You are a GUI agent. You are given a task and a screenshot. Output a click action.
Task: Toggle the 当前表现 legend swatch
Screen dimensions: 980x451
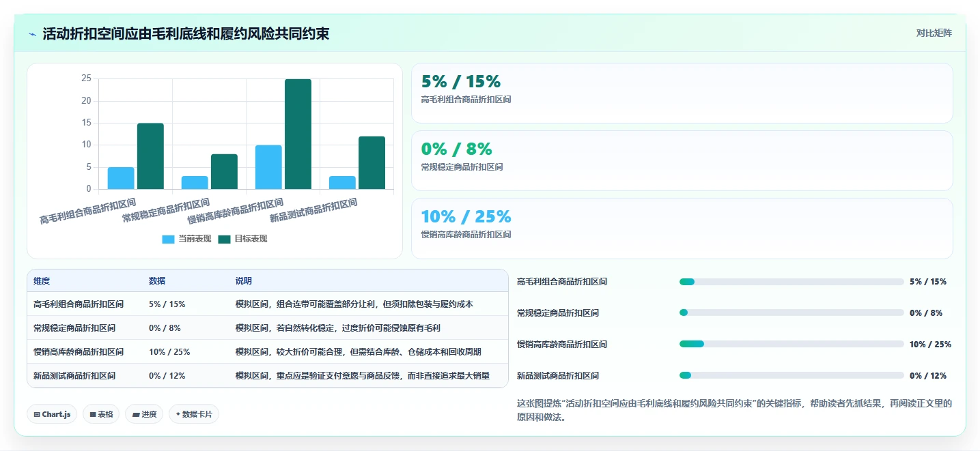168,239
